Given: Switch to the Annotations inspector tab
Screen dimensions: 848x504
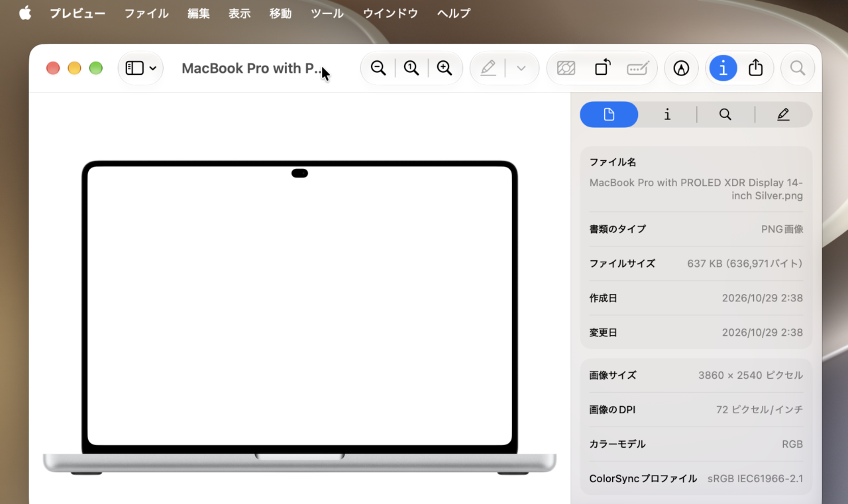Looking at the screenshot, I should (x=783, y=115).
